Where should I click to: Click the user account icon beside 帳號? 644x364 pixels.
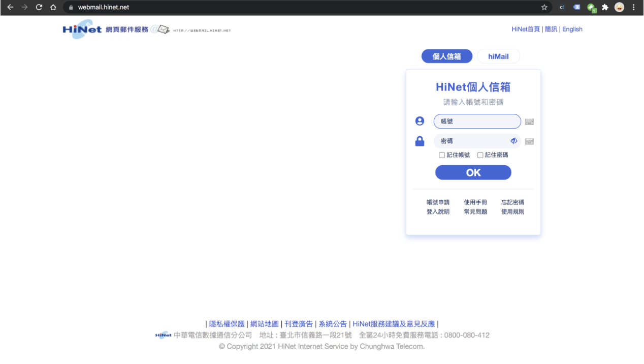pyautogui.click(x=420, y=121)
